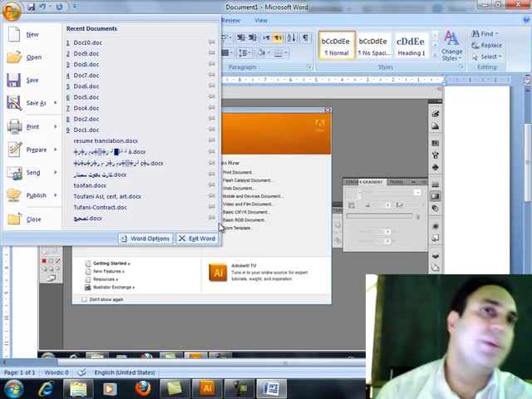Click Left-to-Right text direction icon

click(x=267, y=37)
